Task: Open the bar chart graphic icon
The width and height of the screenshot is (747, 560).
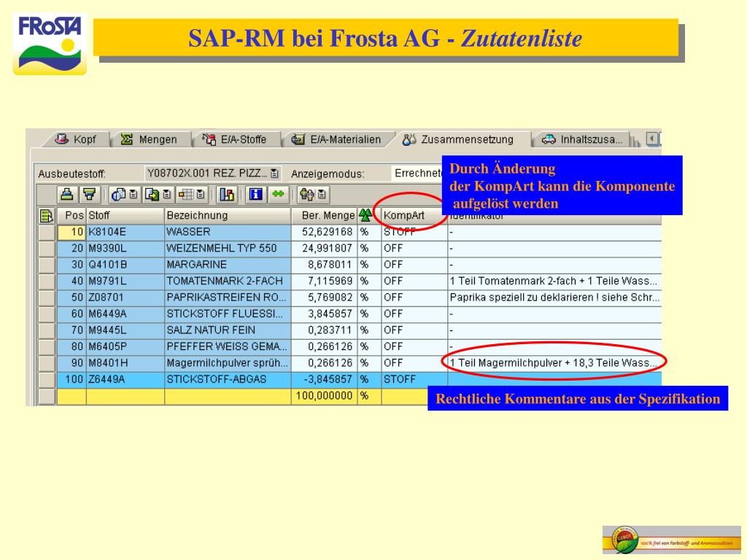Action: click(x=226, y=195)
